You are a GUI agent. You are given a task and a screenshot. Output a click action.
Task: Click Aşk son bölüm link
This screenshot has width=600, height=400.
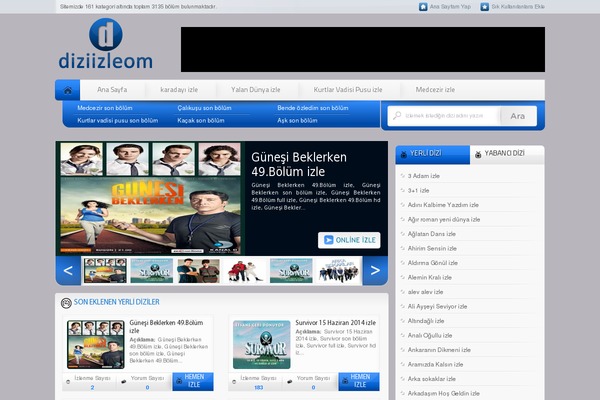(297, 120)
